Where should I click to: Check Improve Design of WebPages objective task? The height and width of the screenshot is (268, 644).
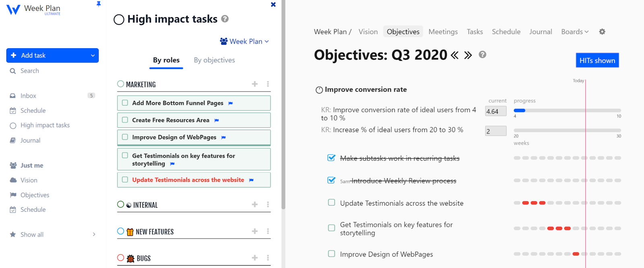(x=331, y=254)
